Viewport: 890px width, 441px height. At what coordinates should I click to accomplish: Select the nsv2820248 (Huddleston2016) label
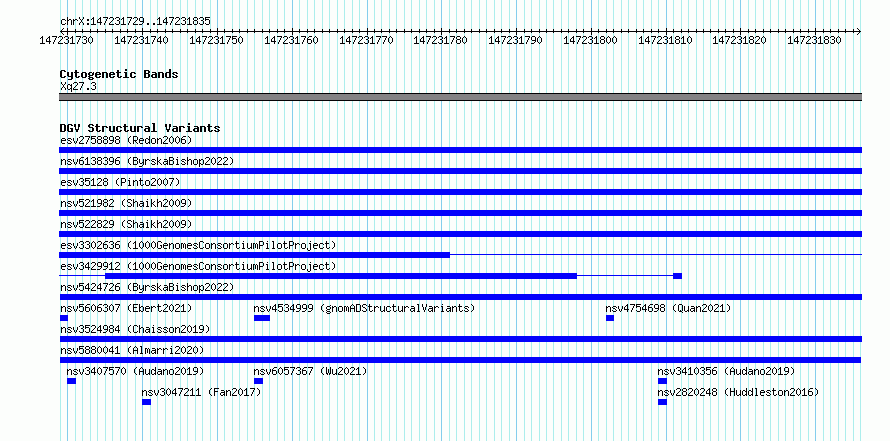pos(738,392)
